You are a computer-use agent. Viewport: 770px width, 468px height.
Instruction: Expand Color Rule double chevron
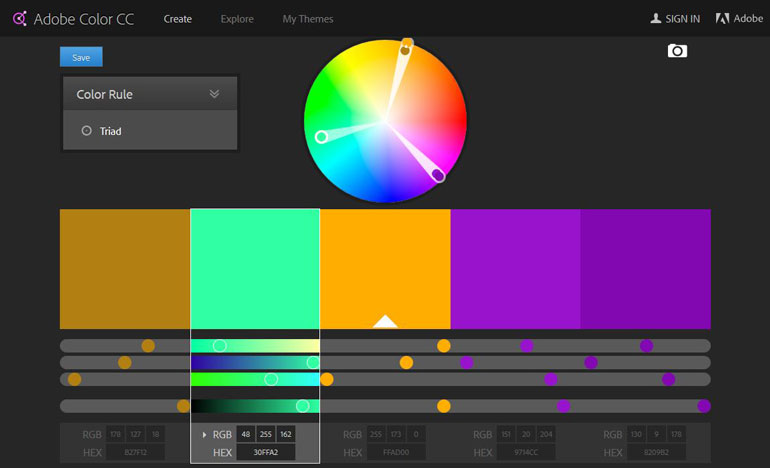coord(214,93)
